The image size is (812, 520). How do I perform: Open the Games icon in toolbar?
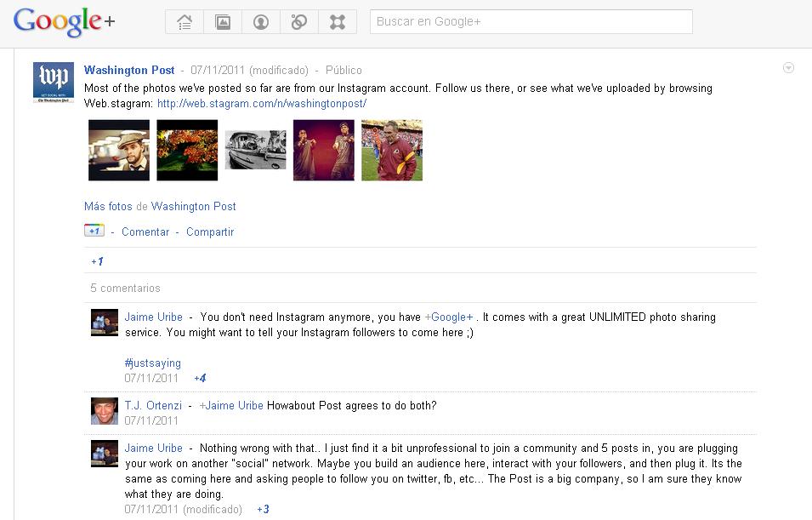pyautogui.click(x=338, y=22)
